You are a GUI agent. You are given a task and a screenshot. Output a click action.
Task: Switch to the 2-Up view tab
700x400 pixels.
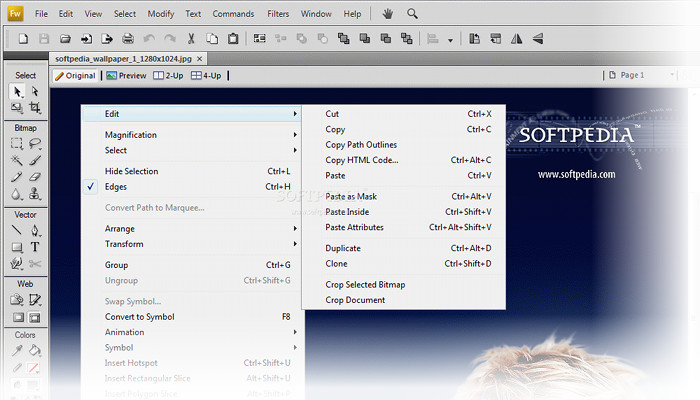coord(168,75)
